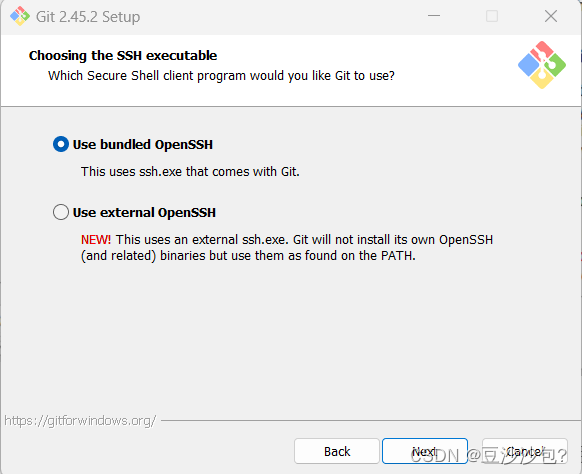Viewport: 582px width, 474px height.
Task: Close the Git 2.45.2 Setup window
Action: pos(551,16)
